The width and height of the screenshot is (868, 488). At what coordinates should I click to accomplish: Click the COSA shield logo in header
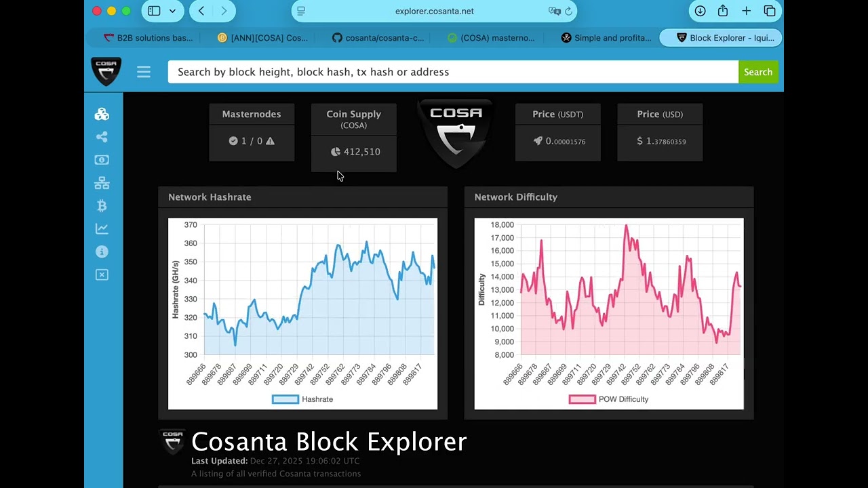pyautogui.click(x=106, y=71)
